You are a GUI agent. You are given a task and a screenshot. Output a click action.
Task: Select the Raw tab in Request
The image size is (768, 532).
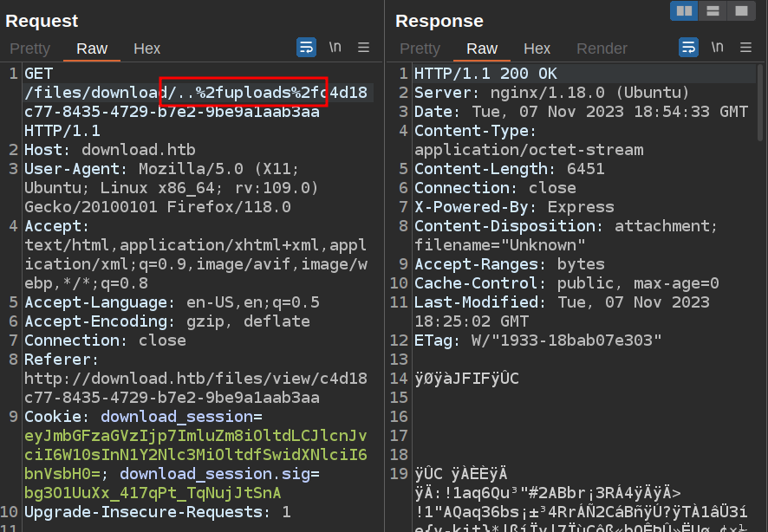(92, 49)
